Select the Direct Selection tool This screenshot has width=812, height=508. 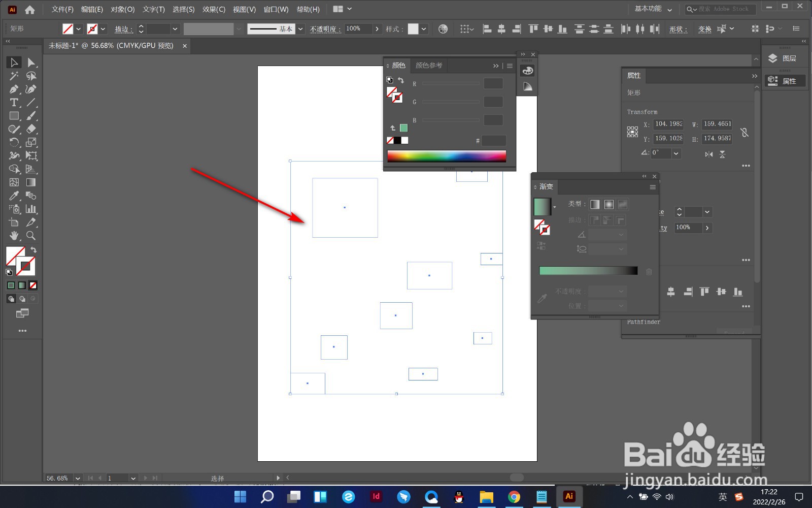click(x=31, y=62)
